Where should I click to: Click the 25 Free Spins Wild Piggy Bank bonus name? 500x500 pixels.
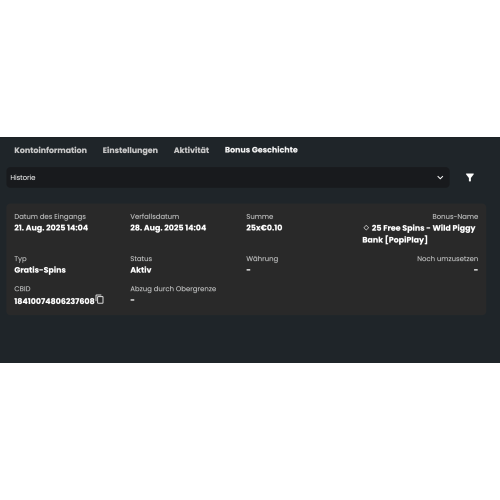419,234
